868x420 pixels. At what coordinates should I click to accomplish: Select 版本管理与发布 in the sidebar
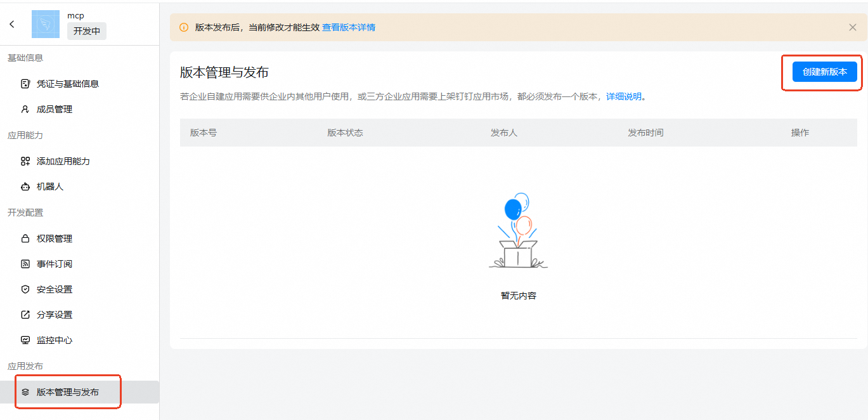79,392
